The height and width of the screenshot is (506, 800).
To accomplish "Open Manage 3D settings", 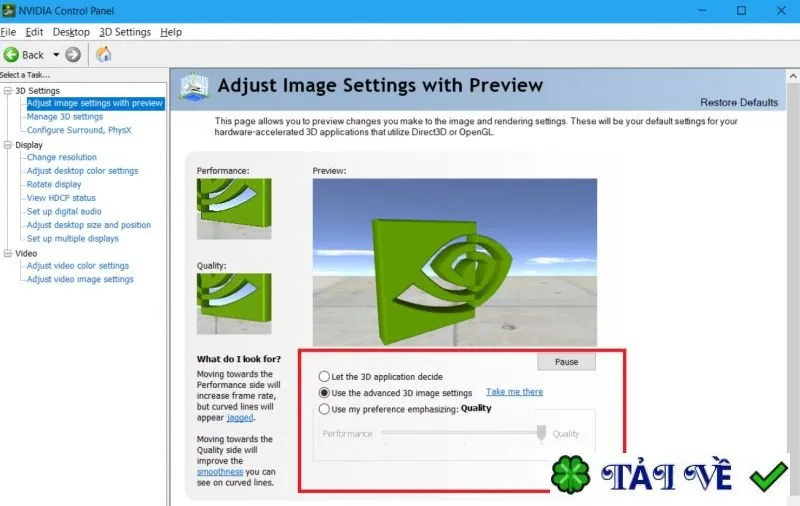I will [x=65, y=117].
